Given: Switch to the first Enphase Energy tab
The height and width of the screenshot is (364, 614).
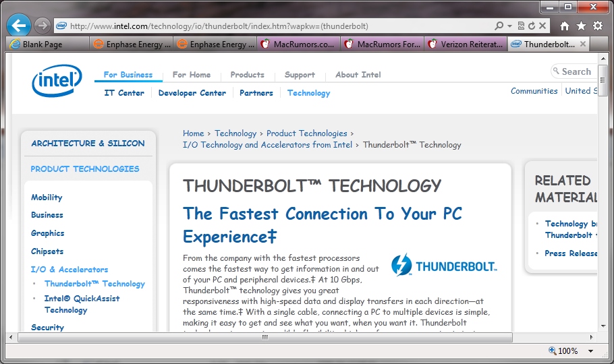Looking at the screenshot, I should (132, 44).
